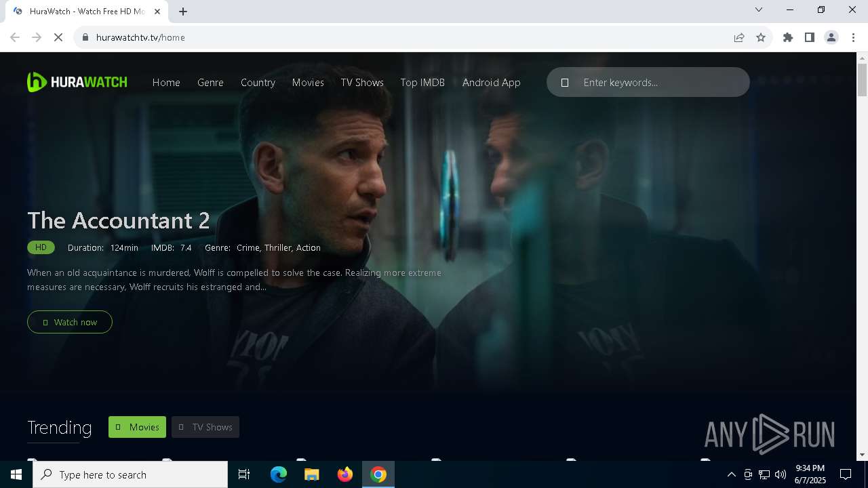View site information lock icon
Image resolution: width=868 pixels, height=488 pixels.
tap(85, 37)
